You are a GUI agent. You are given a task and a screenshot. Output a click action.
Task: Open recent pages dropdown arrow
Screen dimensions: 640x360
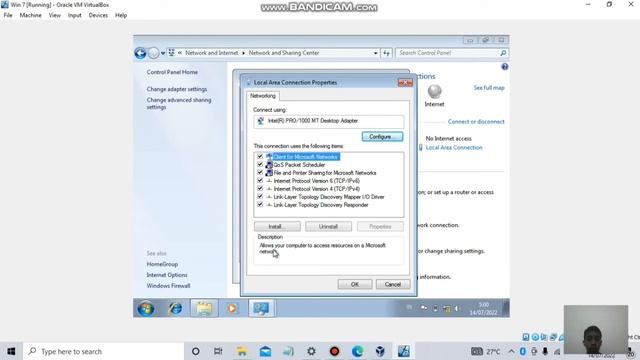163,53
